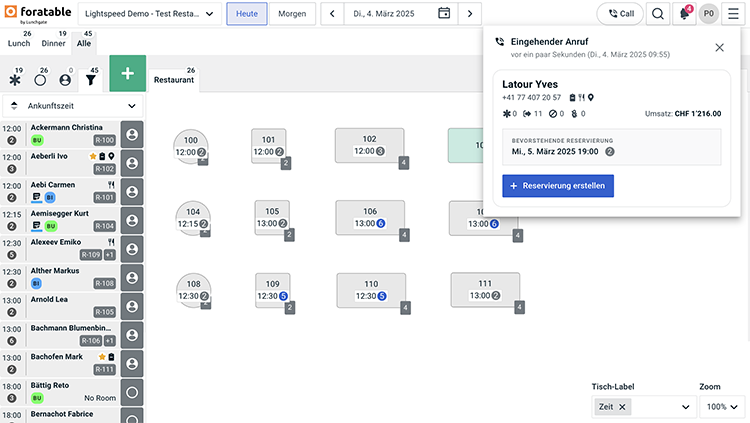Image resolution: width=750 pixels, height=423 pixels.
Task: Open the calendar date picker icon
Action: (x=444, y=14)
